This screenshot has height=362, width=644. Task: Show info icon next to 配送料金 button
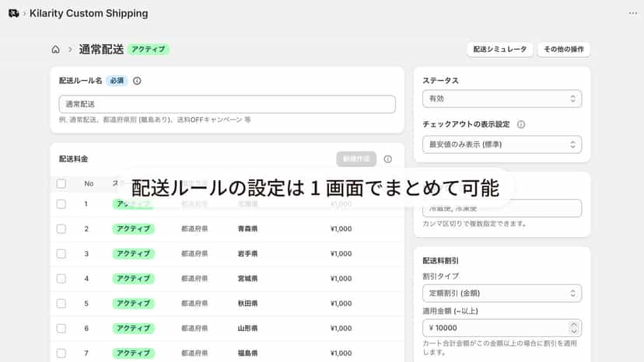click(387, 159)
